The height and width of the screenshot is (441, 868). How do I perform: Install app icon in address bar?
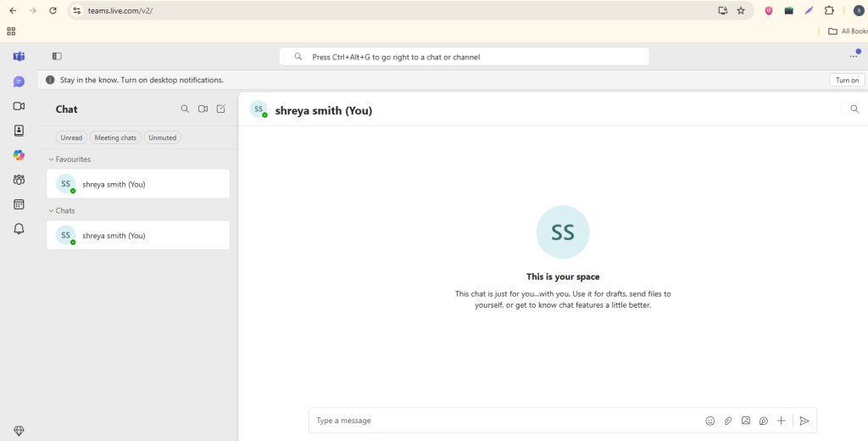722,10
